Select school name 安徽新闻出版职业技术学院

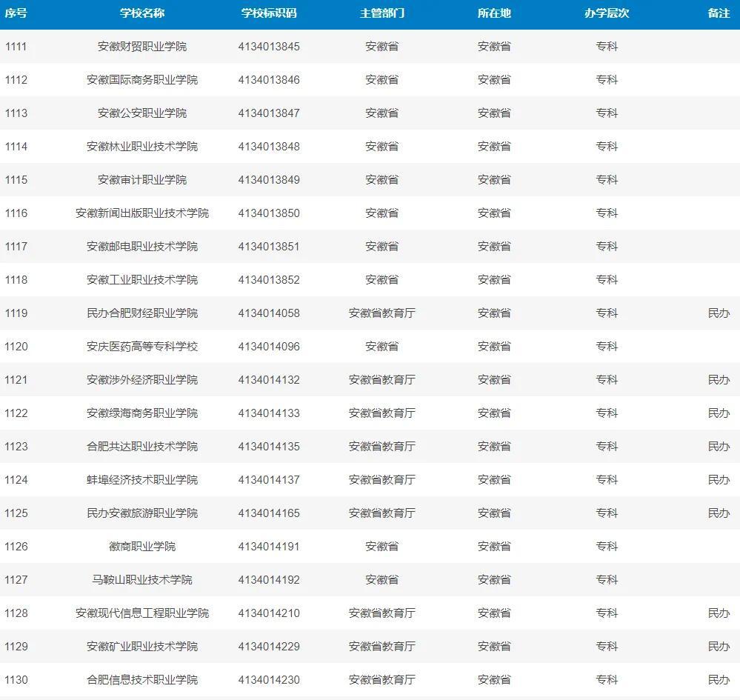click(x=142, y=213)
